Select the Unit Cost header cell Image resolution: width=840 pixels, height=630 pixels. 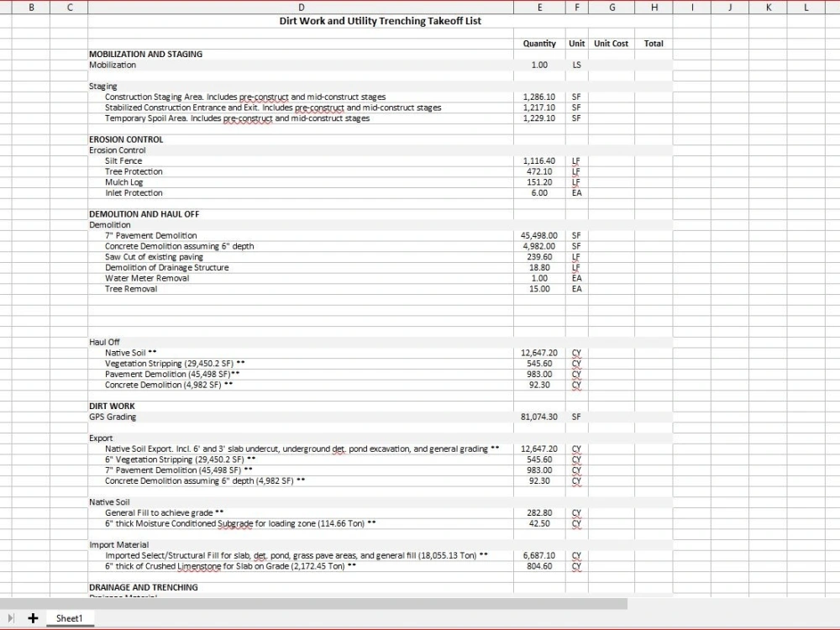pyautogui.click(x=611, y=43)
